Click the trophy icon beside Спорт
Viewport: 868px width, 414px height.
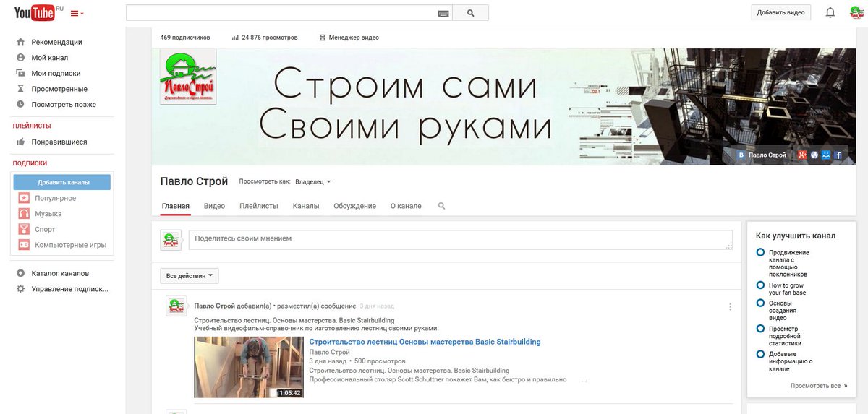point(23,230)
